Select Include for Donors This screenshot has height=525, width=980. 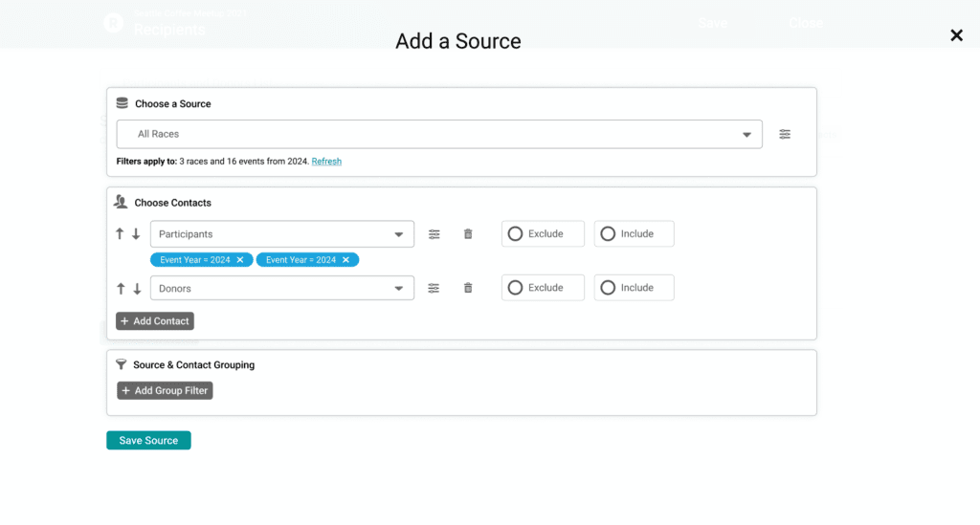pyautogui.click(x=634, y=288)
